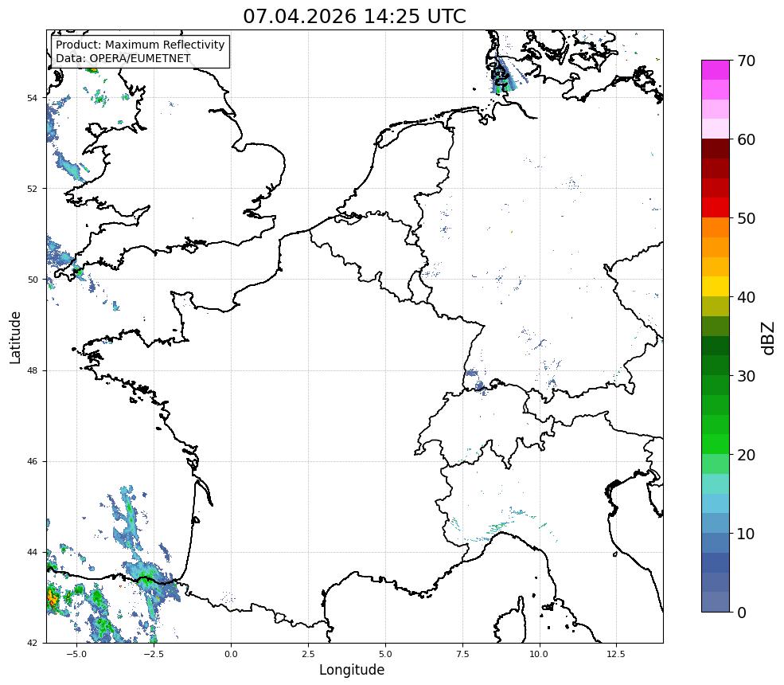Image resolution: width=784 pixels, height=685 pixels.
Task: Click the yellow swatch just above 40
Action: 716,287
